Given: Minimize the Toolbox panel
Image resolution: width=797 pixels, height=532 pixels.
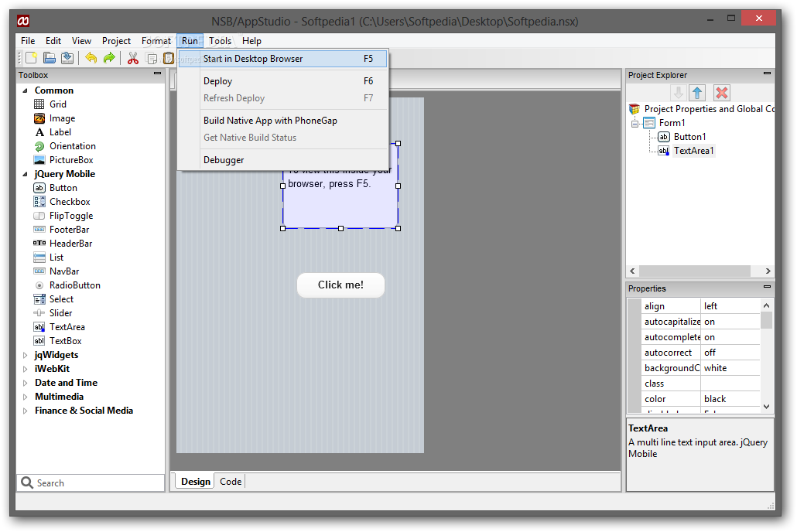Looking at the screenshot, I should 158,73.
